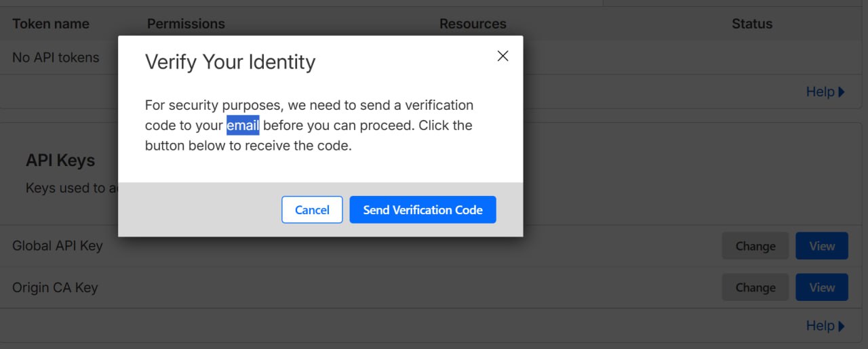Click the arrow icon beside API Keys Help
Image resolution: width=868 pixels, height=349 pixels.
click(x=842, y=327)
